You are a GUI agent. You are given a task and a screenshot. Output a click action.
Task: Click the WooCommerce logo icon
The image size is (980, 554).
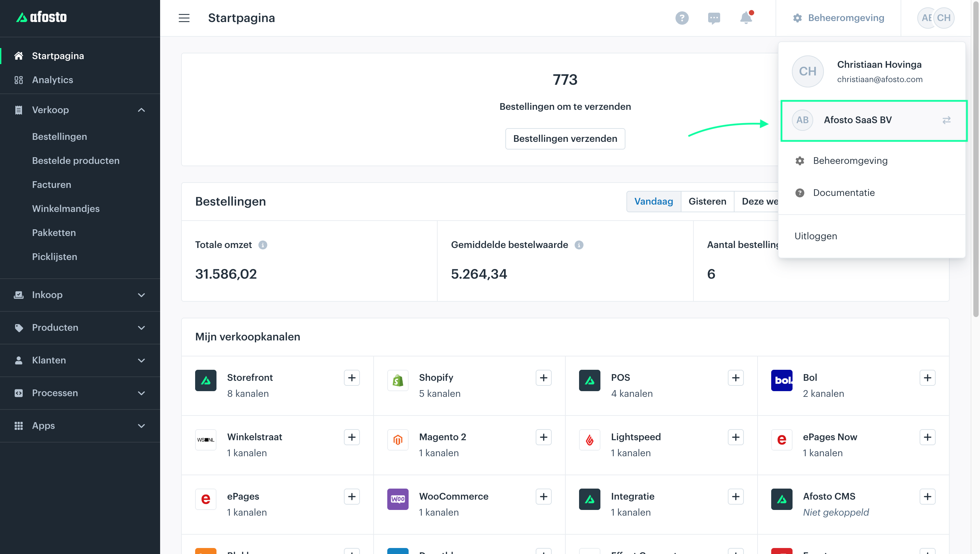[398, 499]
